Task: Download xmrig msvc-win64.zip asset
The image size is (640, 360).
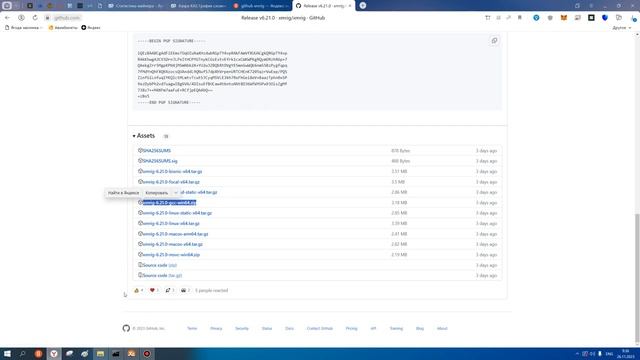Action: [171, 255]
